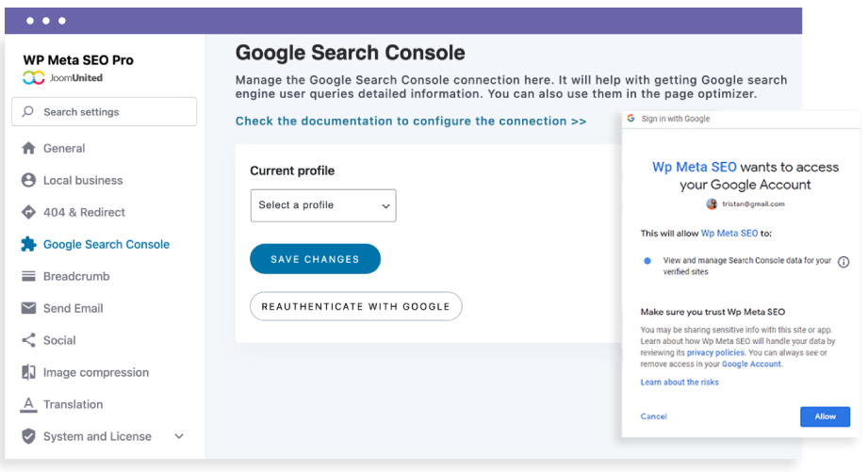Viewport: 868px width, 472px height.
Task: Click the General home icon
Action: coord(28,148)
